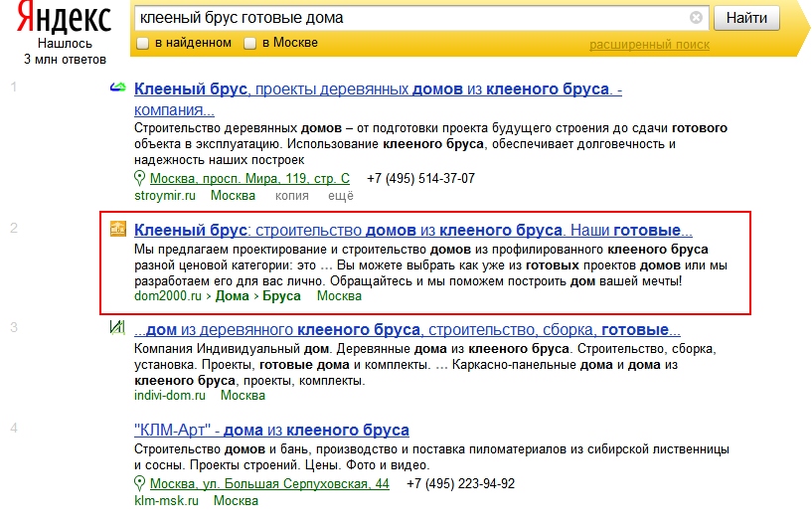
Task: Open result 'Клееный брус: строительство домов из клееного бруса'
Action: [x=412, y=230]
